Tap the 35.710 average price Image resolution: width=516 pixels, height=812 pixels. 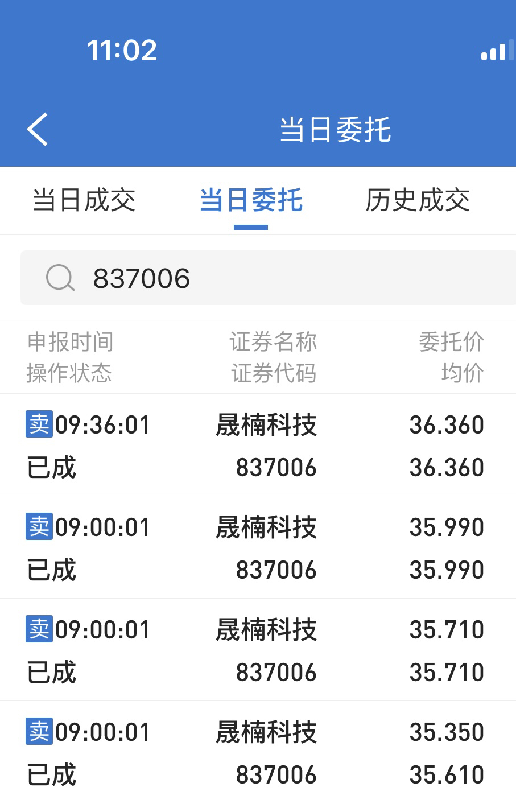pos(447,673)
